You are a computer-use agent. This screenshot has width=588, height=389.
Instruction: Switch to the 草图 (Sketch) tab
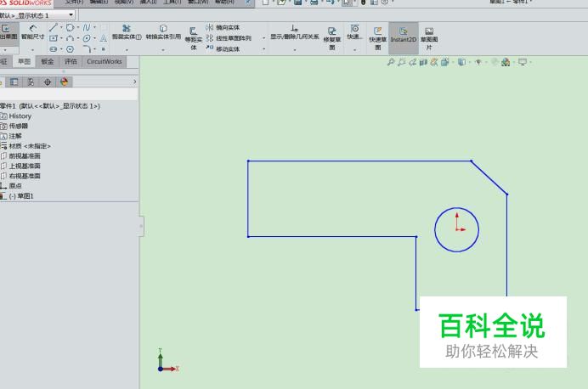[x=24, y=61]
